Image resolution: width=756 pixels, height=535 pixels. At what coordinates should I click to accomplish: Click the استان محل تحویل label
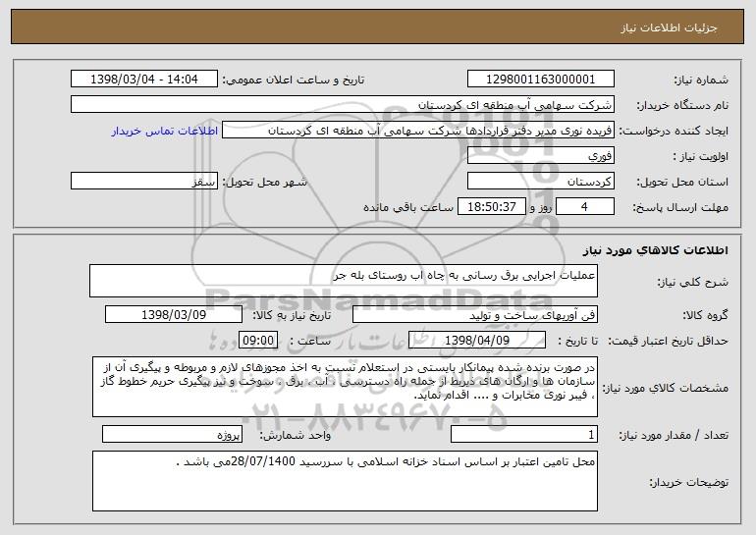682,183
